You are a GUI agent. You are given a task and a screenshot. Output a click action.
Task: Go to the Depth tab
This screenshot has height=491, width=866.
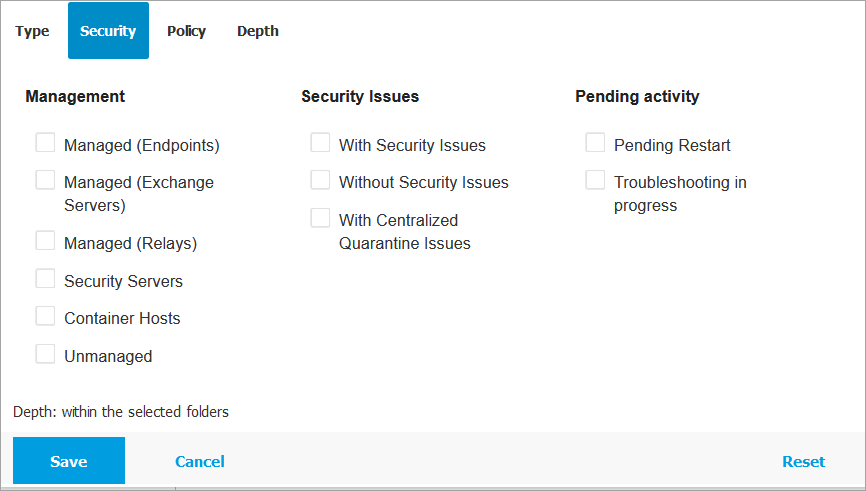258,31
